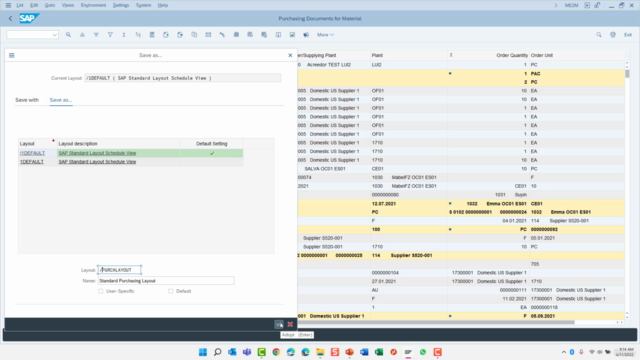Screen dimensions: 640x360
Task: Click the print icon beside Exit
Action: 613,35
